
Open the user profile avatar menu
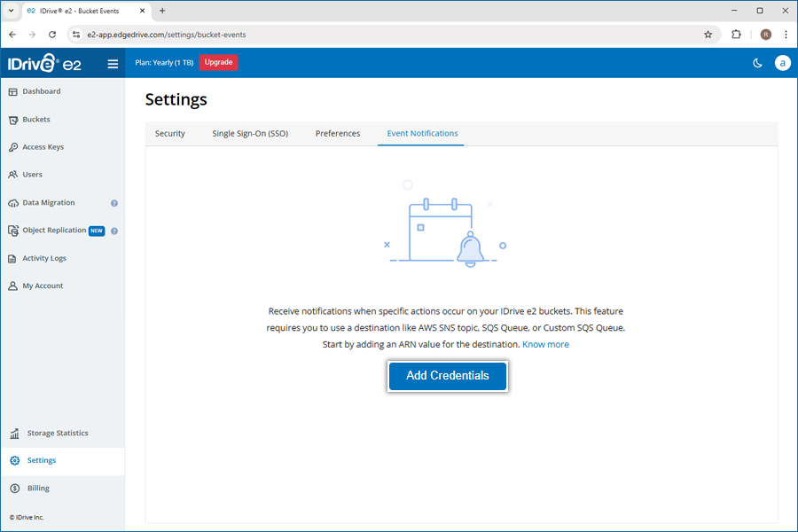pyautogui.click(x=782, y=63)
